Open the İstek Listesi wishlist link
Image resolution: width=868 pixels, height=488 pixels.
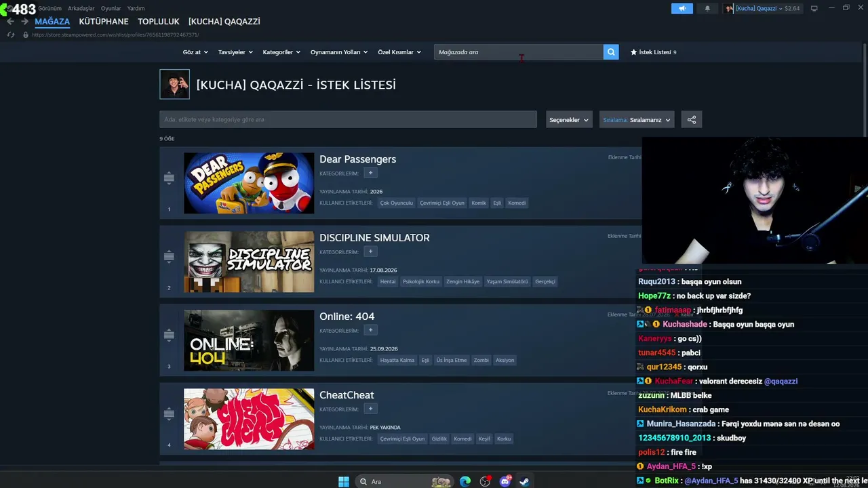click(654, 52)
